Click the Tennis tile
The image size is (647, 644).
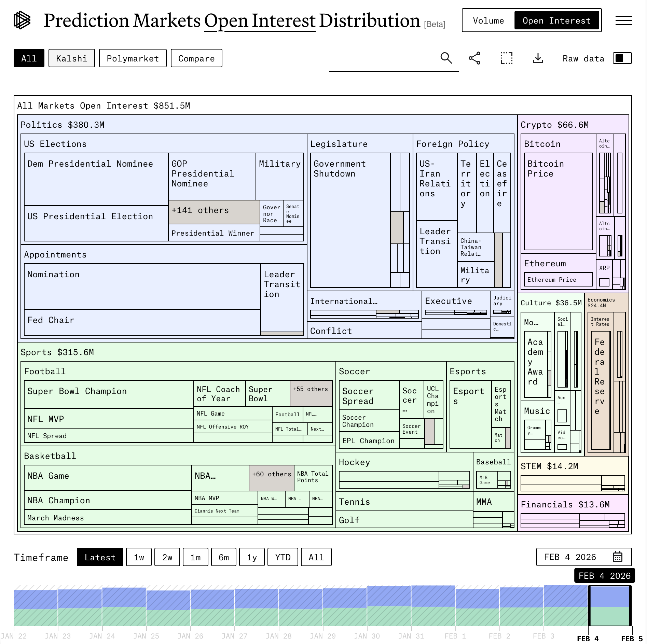(404, 501)
